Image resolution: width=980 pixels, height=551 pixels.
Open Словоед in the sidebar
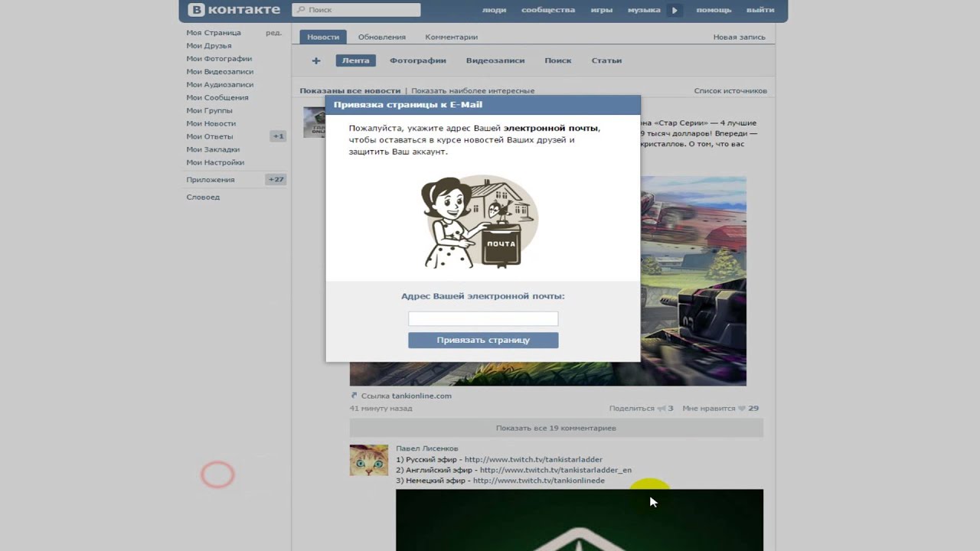(x=203, y=197)
